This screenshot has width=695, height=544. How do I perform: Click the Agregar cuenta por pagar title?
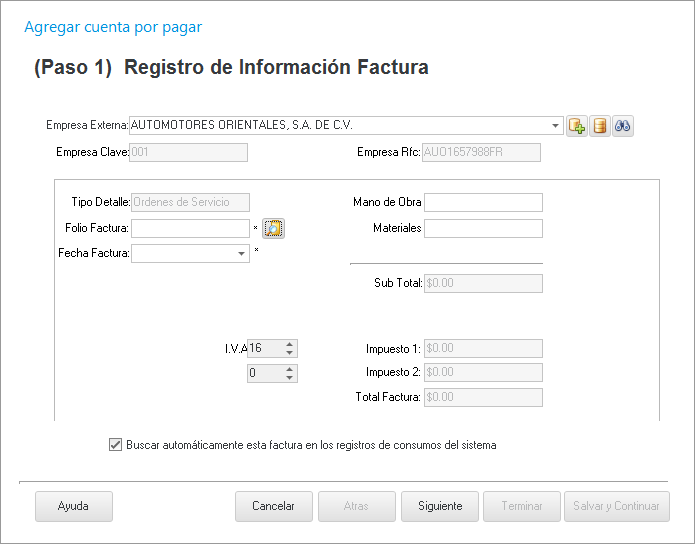(x=112, y=28)
